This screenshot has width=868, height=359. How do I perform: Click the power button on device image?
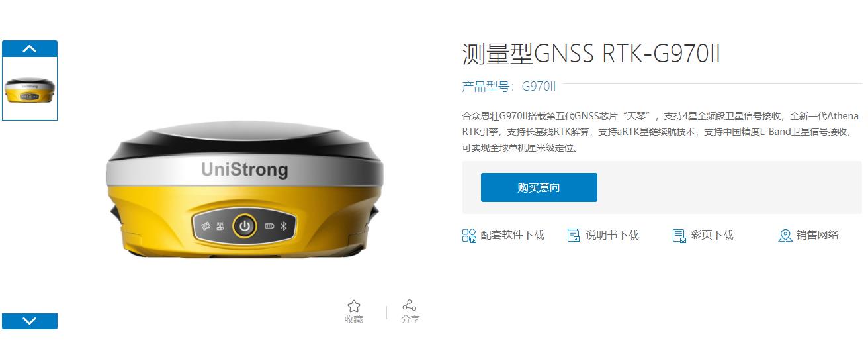pyautogui.click(x=245, y=227)
